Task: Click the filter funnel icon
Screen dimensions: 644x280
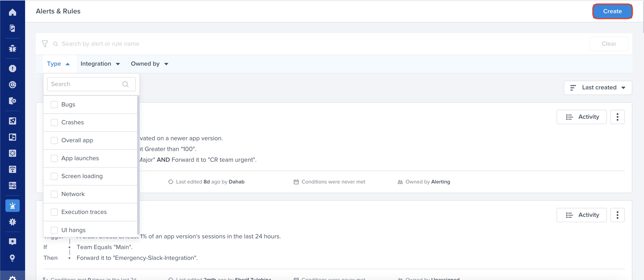Action: (45, 44)
